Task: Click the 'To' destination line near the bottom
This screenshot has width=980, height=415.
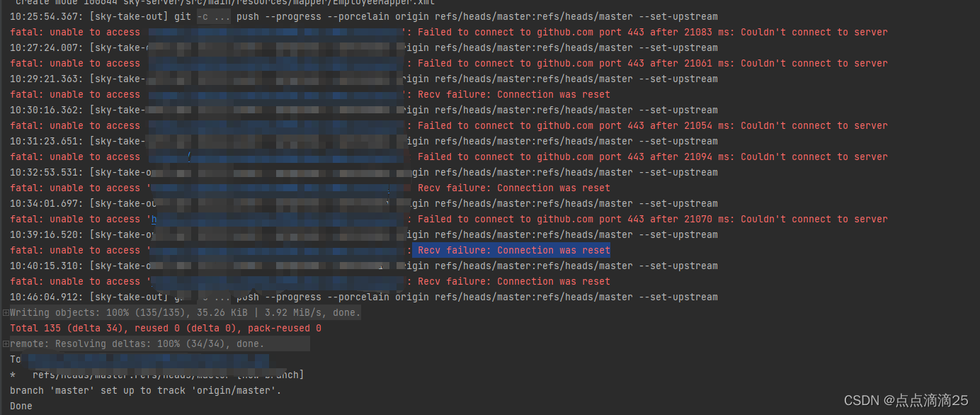Action: coord(15,359)
